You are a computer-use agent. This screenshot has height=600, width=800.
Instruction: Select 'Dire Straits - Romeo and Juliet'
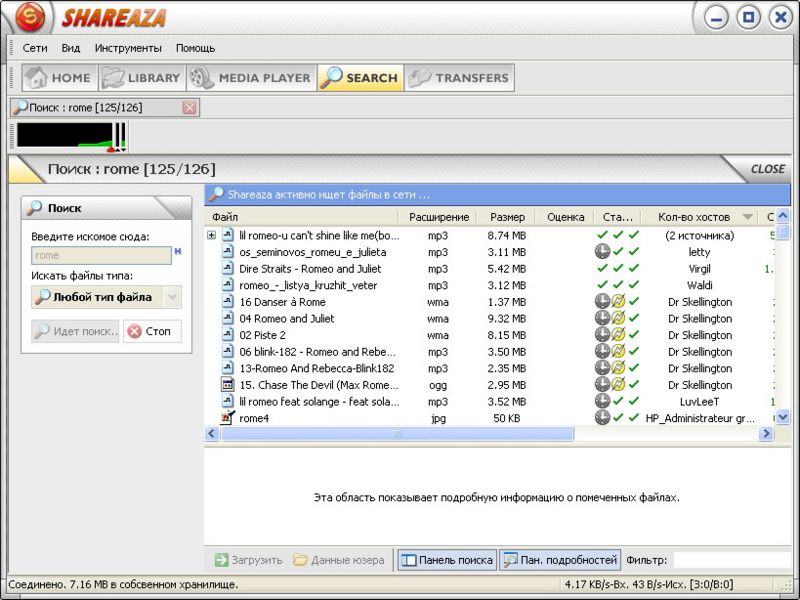click(310, 269)
